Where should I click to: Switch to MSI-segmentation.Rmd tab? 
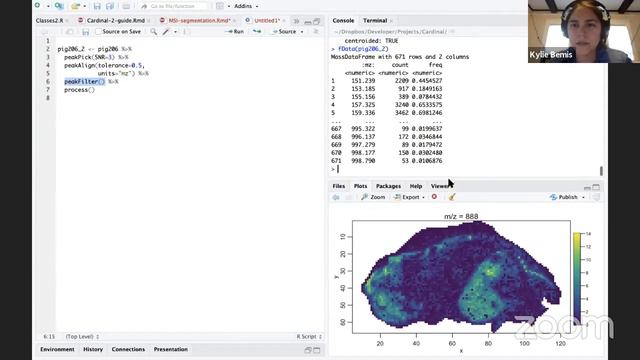[x=199, y=20]
